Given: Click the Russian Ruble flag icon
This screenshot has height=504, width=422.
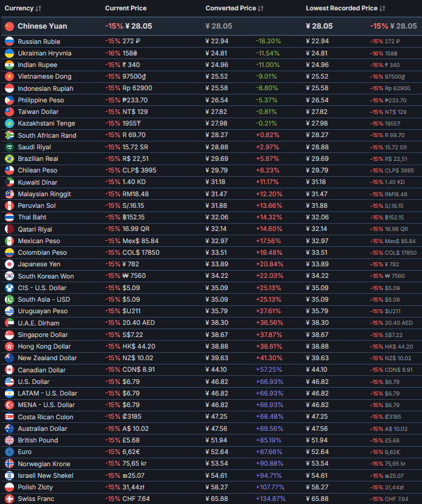Looking at the screenshot, I should tap(9, 41).
